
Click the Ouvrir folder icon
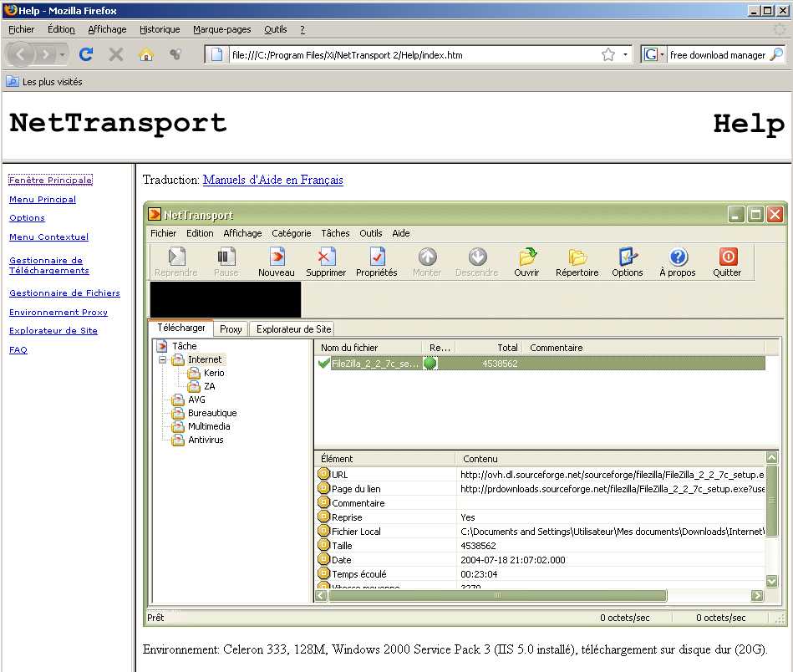point(527,257)
